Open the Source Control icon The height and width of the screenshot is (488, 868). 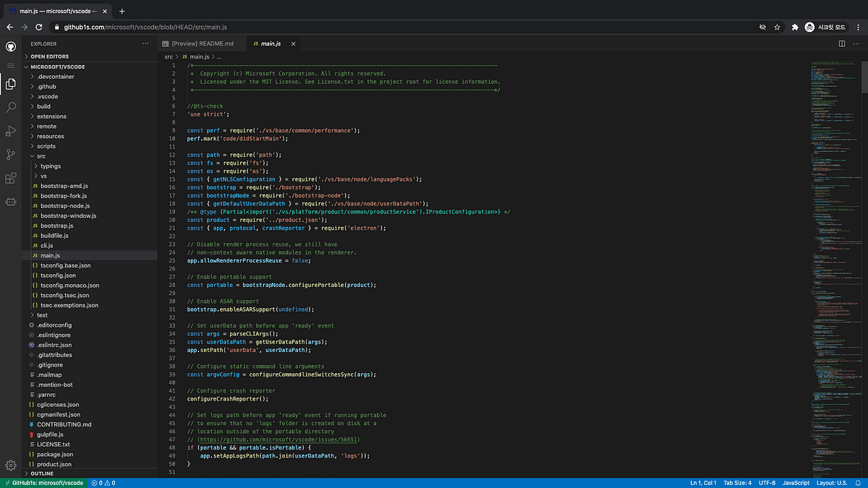[11, 154]
